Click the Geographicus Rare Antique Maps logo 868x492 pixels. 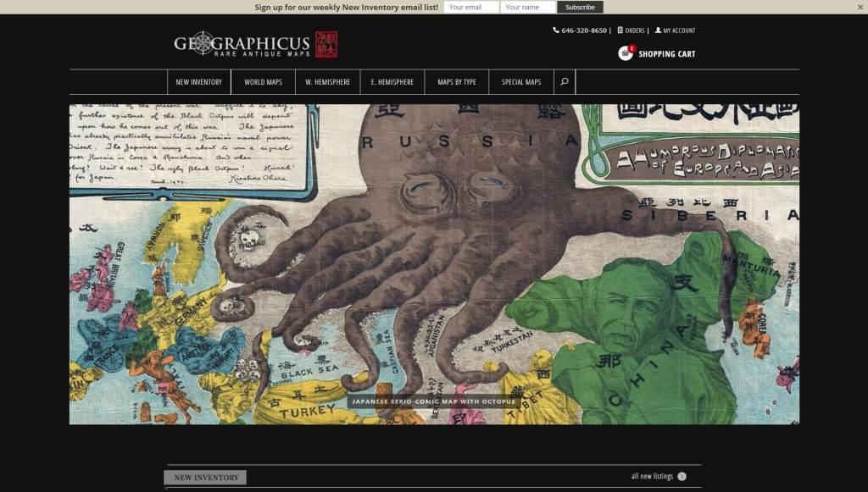tap(256, 44)
